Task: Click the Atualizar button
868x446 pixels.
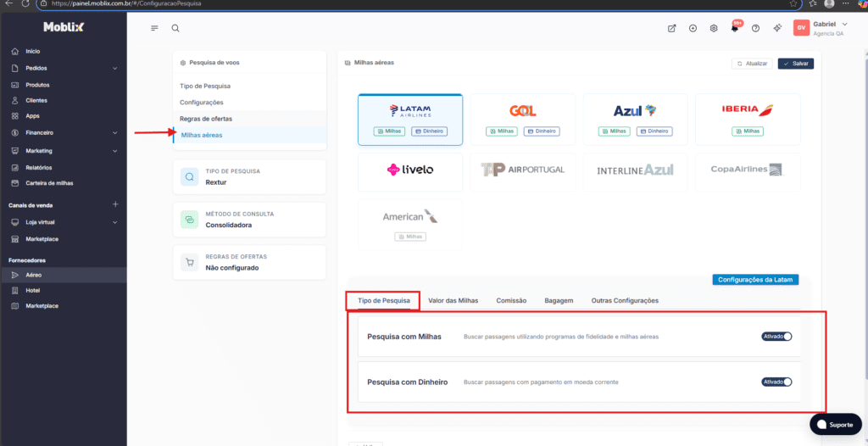Action: click(752, 64)
